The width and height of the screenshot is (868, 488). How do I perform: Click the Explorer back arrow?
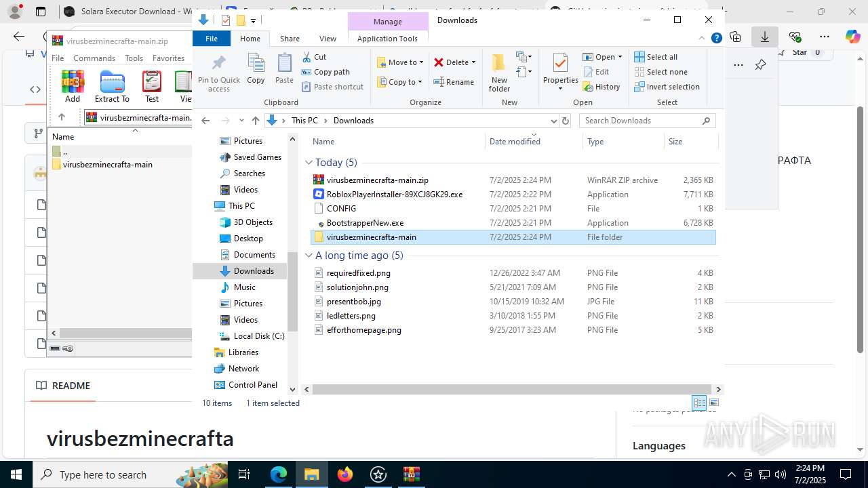(205, 121)
